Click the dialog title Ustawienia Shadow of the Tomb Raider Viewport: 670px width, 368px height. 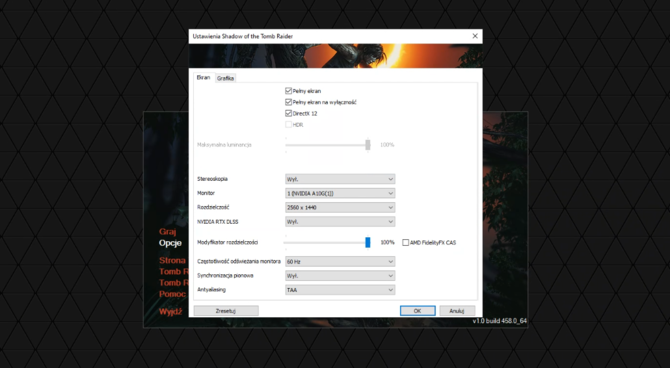pos(243,36)
